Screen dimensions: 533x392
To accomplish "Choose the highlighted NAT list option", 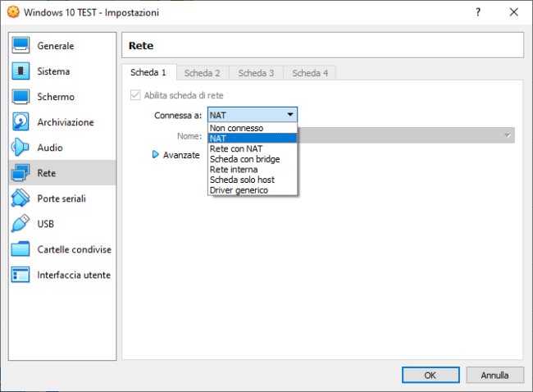I will [253, 139].
